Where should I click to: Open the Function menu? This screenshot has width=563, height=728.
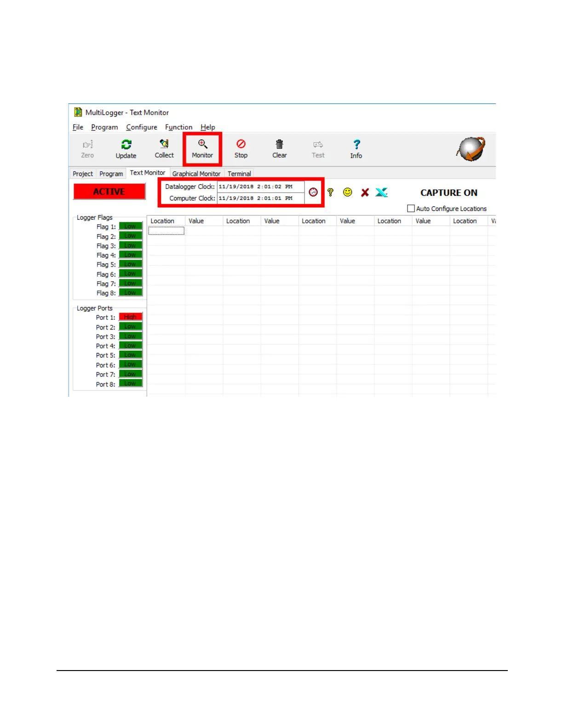tap(179, 127)
